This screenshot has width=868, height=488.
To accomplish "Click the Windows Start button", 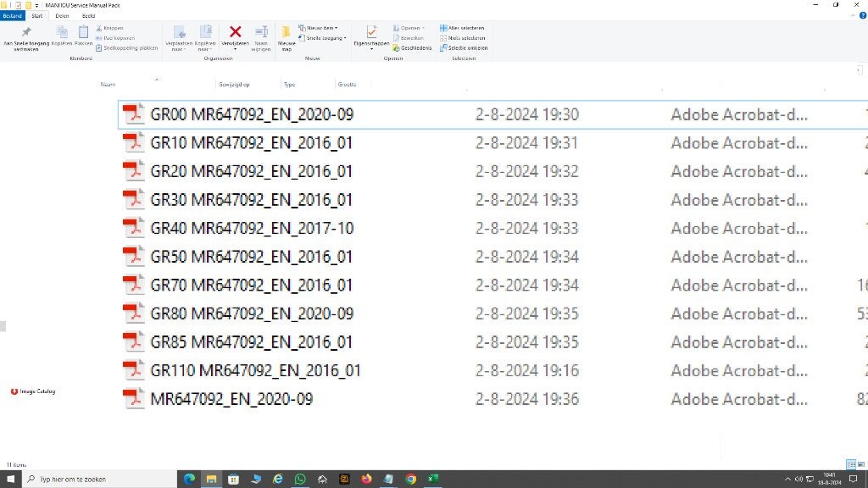I will 10,480.
